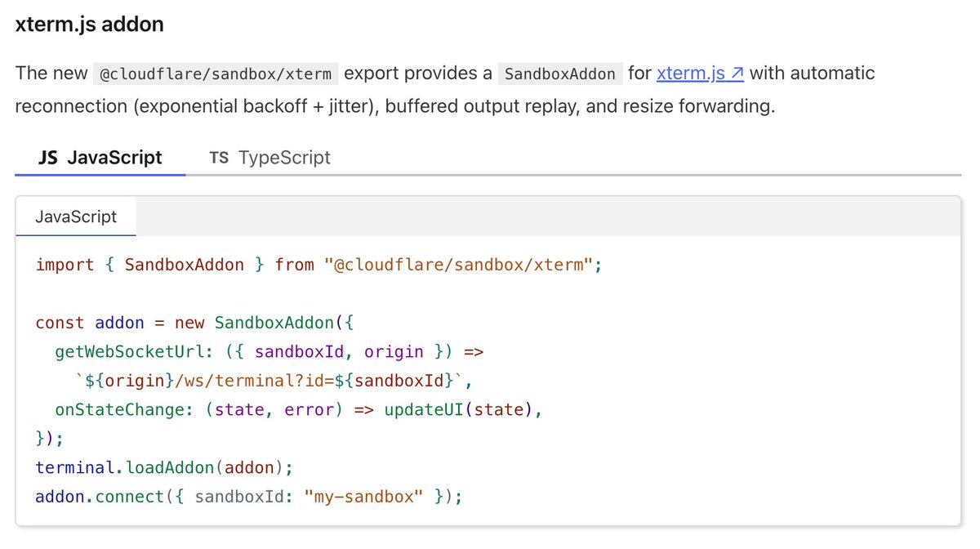Click the "const addon = new SandboxAddon({" line
This screenshot has width=980, height=549.
(194, 323)
